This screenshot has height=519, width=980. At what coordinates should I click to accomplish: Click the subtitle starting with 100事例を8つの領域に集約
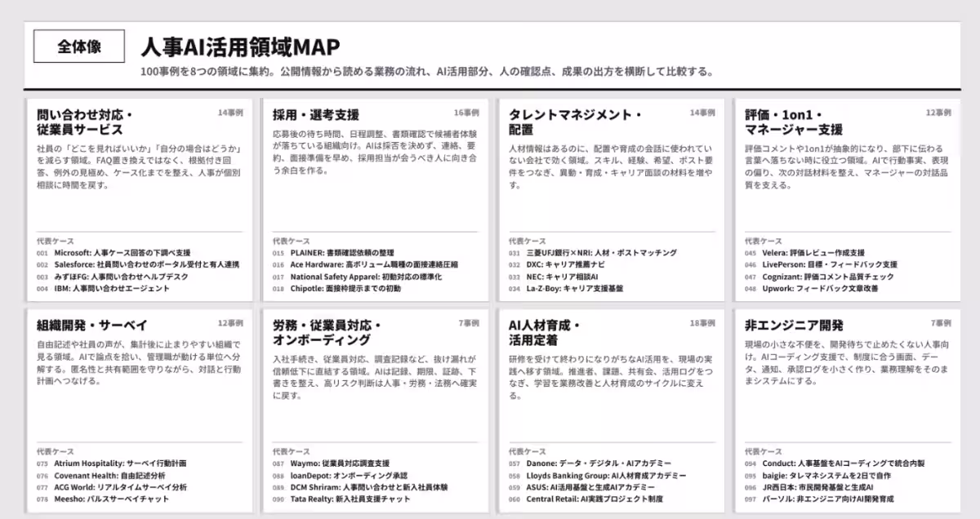tap(427, 72)
